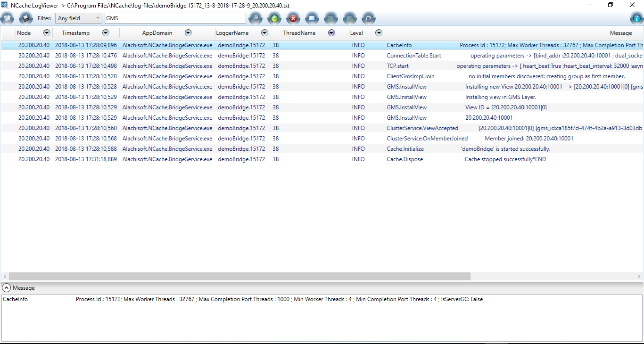Click the blue info icon at top right
Screen dimensions: 644x344
coord(636,18)
